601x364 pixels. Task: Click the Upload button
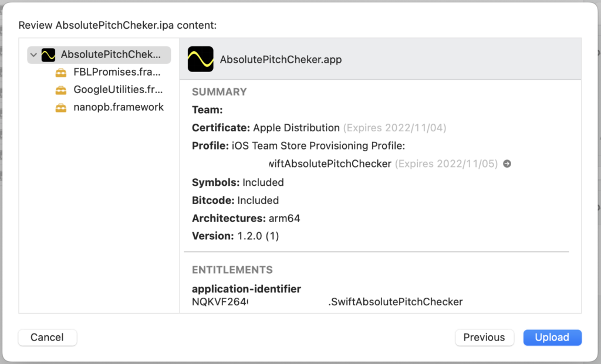(552, 337)
